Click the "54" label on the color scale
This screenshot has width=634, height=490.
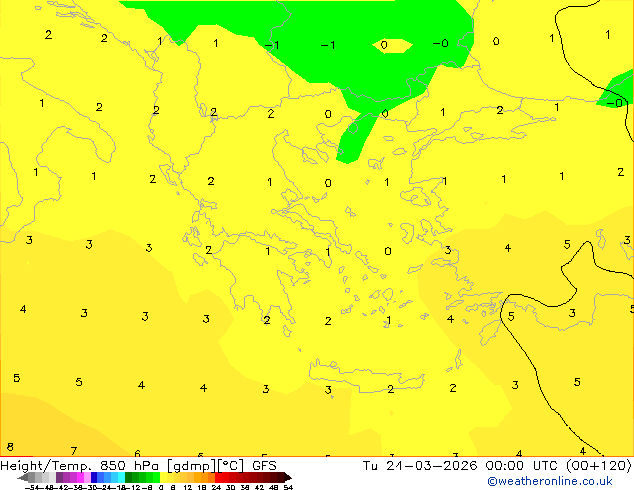point(288,487)
